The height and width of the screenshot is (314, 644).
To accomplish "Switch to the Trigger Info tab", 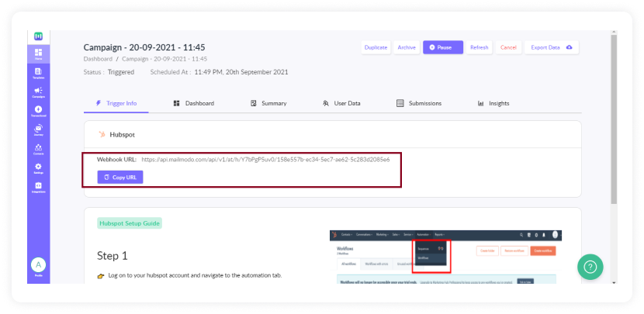I will (116, 103).
